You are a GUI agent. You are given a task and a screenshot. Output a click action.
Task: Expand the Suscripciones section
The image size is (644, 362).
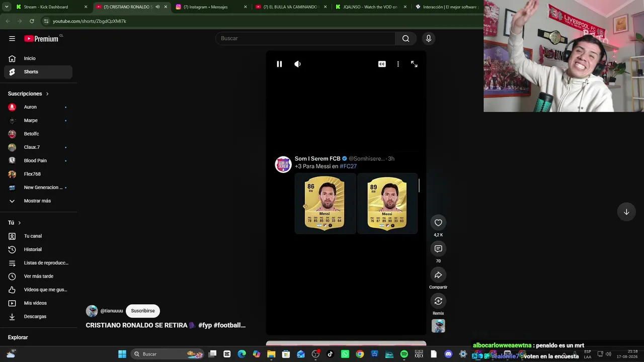28,94
